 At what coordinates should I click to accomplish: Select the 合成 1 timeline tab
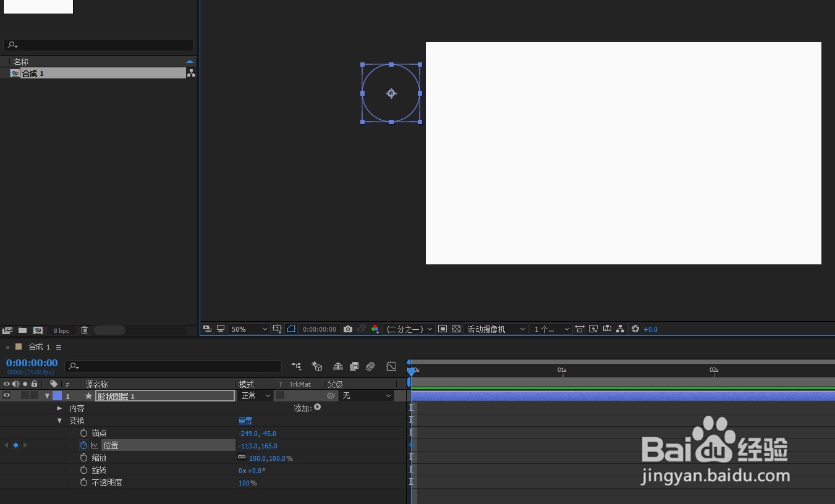tap(40, 347)
